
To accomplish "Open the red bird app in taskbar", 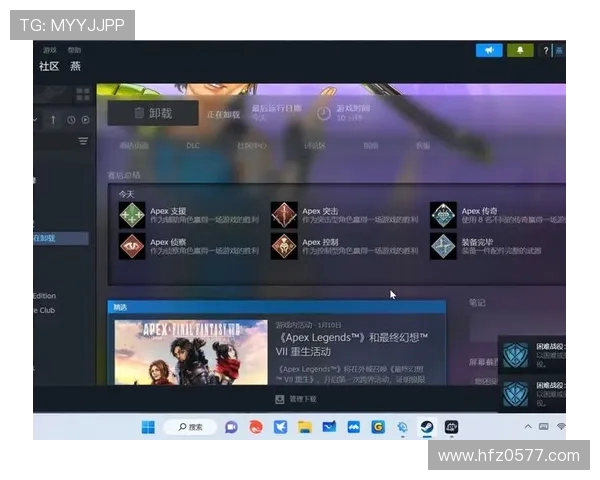I will (256, 427).
